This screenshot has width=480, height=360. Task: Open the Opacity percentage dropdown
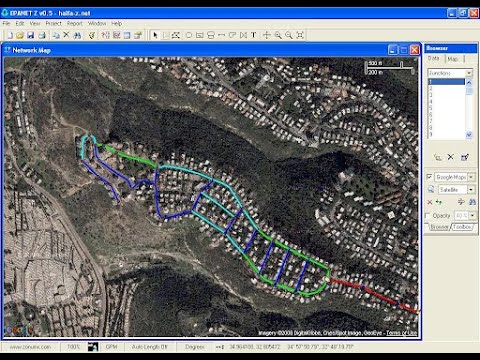point(473,216)
